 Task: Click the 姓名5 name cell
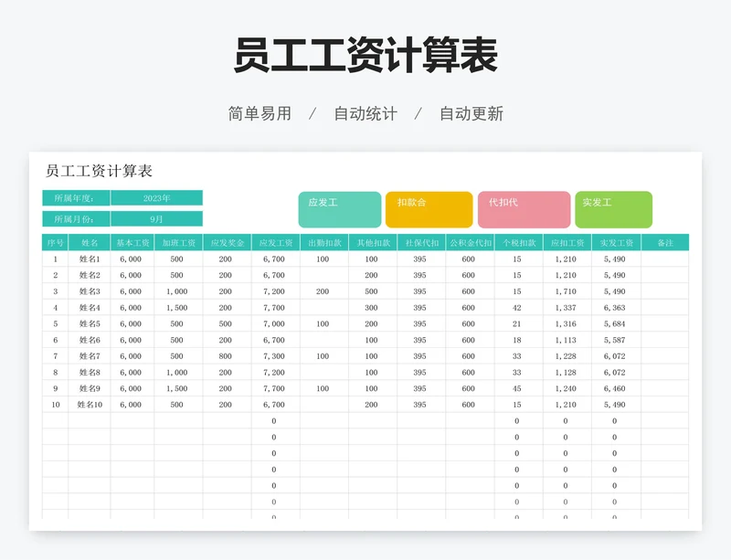pos(90,323)
